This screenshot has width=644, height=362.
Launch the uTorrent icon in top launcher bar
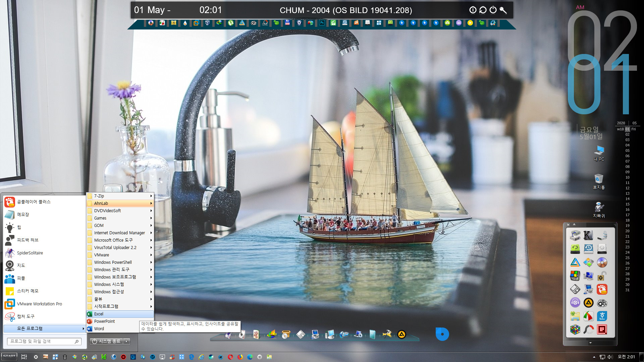[x=230, y=23]
